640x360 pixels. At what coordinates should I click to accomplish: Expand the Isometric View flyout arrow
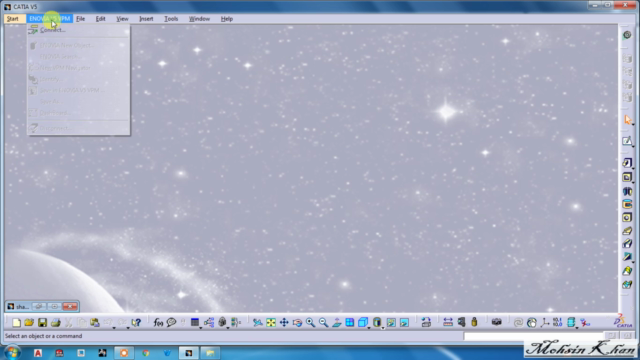coord(369,327)
